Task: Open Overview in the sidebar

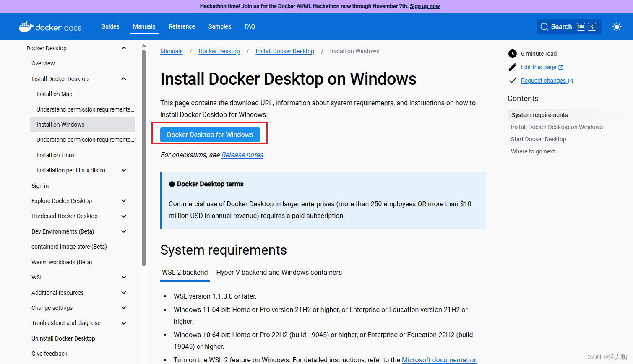Action: click(x=43, y=63)
